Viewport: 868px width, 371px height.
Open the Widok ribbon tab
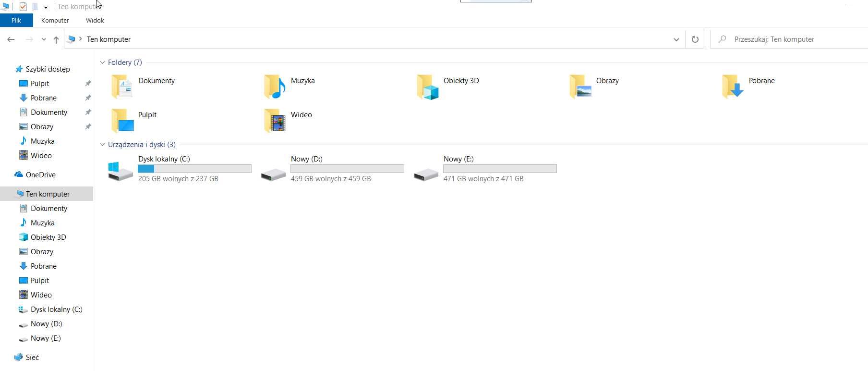[x=95, y=20]
